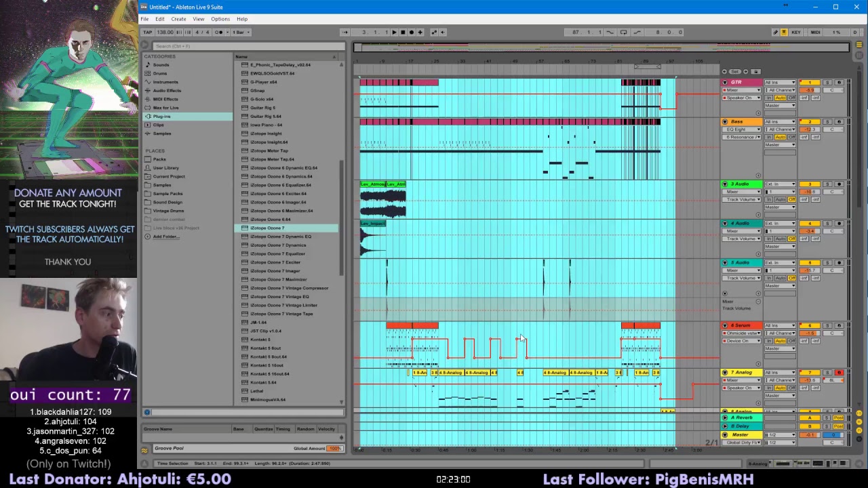Enable the Arrangement Record button
Viewport: 868px width, 488px height.
(411, 32)
